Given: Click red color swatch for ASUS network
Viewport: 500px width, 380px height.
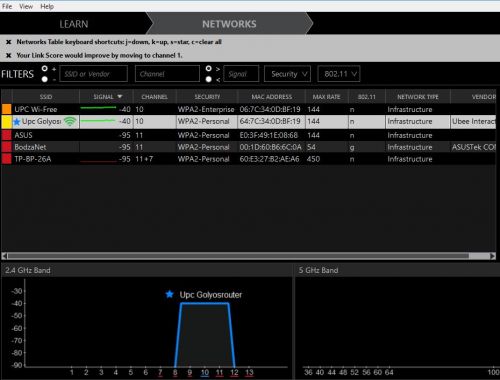Looking at the screenshot, I should click(x=7, y=135).
